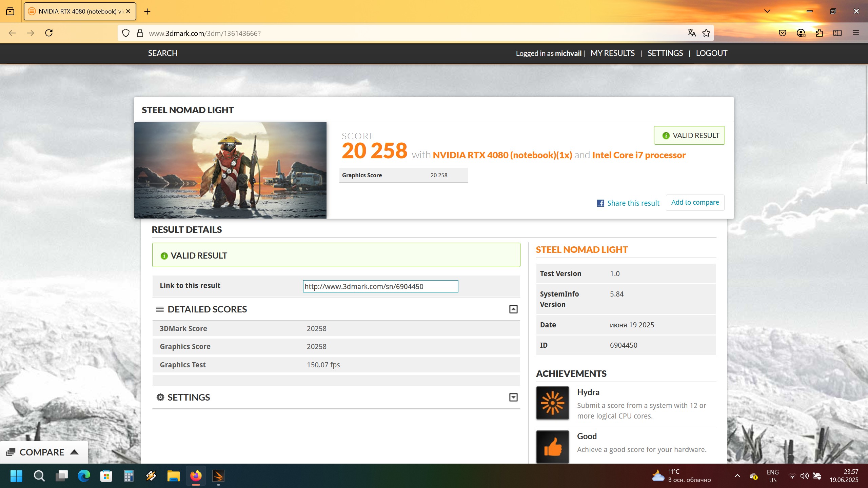Open the Firefox extensions puzzle icon

tap(819, 33)
